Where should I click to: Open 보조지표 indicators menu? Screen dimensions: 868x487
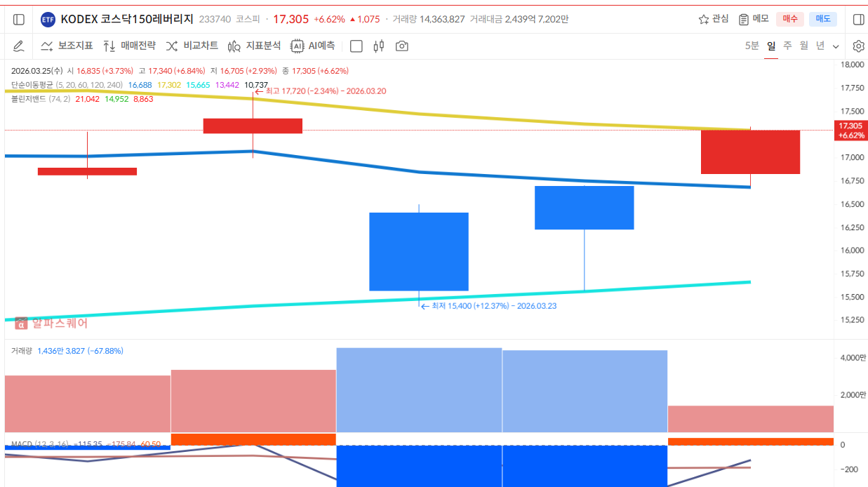(67, 46)
